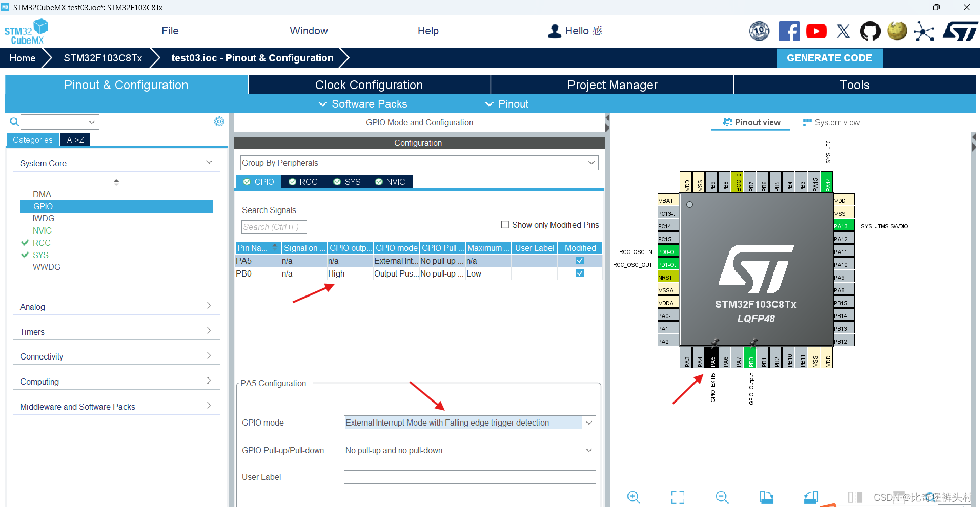Select pin PA13 on the chip

[x=844, y=226]
